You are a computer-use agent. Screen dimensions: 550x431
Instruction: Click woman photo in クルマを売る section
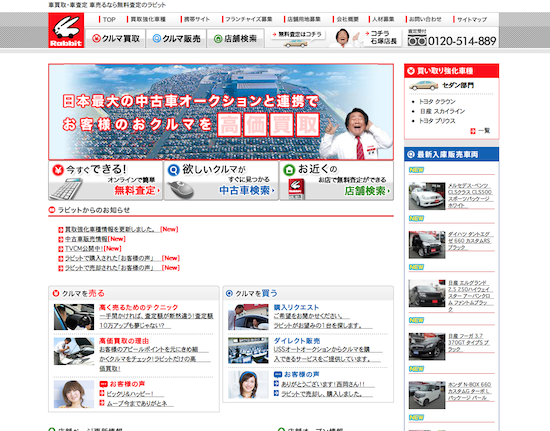pos(74,394)
